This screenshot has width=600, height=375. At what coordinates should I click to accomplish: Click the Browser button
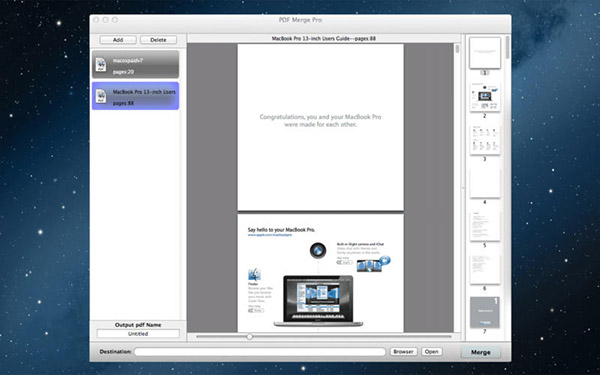pos(404,352)
